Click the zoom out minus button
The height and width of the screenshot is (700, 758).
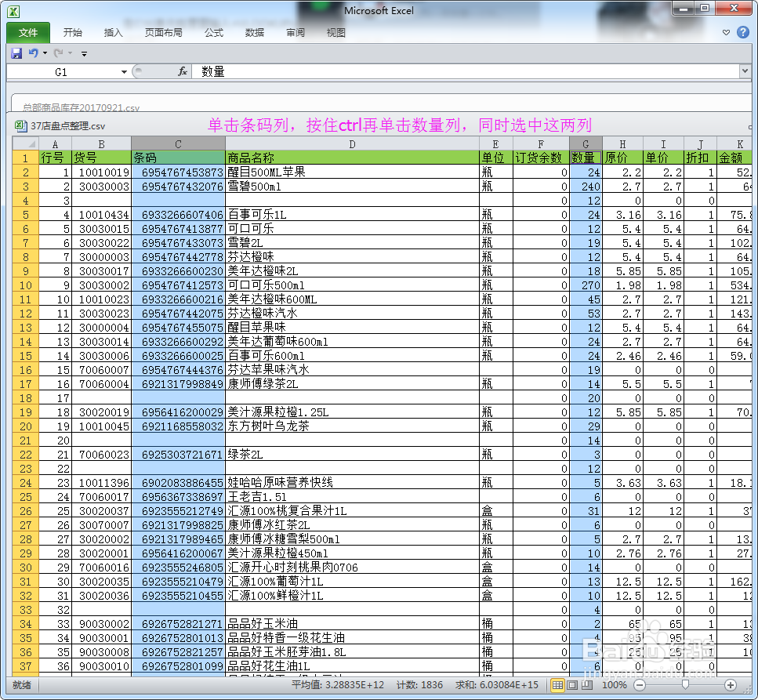coord(640,685)
